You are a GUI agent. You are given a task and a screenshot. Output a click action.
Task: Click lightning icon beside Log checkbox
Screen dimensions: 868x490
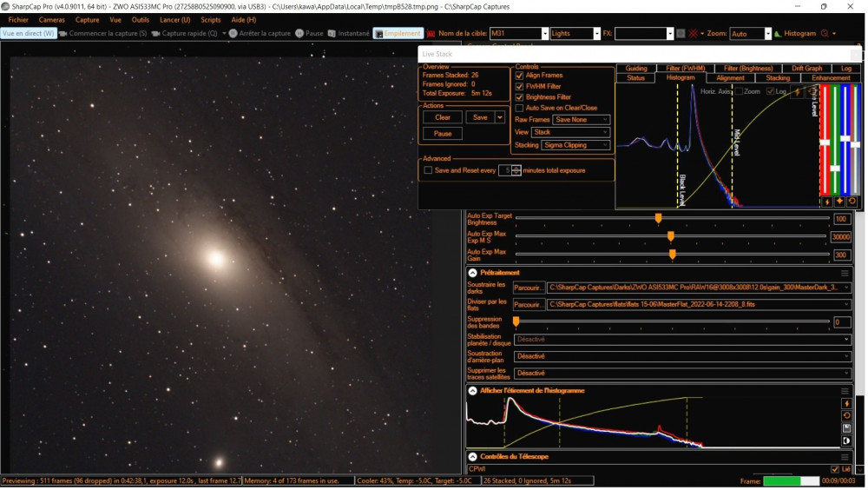click(x=797, y=91)
